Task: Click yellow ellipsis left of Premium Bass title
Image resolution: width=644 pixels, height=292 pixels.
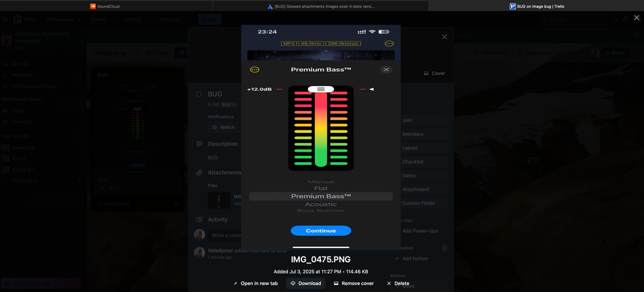Action: pos(255,70)
